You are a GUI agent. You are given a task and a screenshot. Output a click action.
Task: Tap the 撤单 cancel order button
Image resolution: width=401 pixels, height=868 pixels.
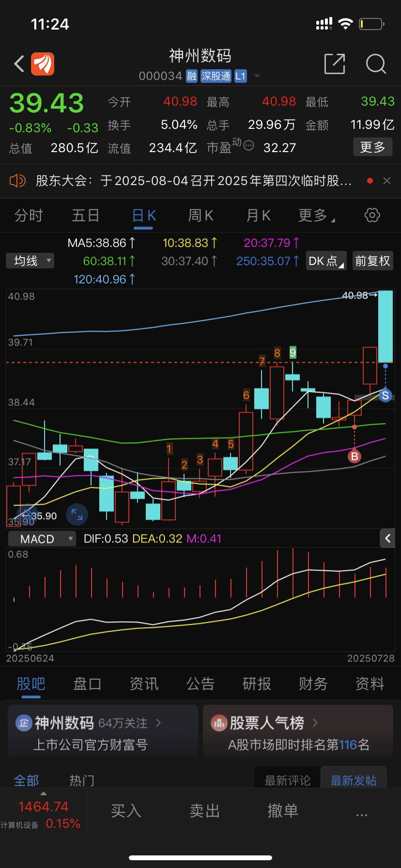point(283,810)
